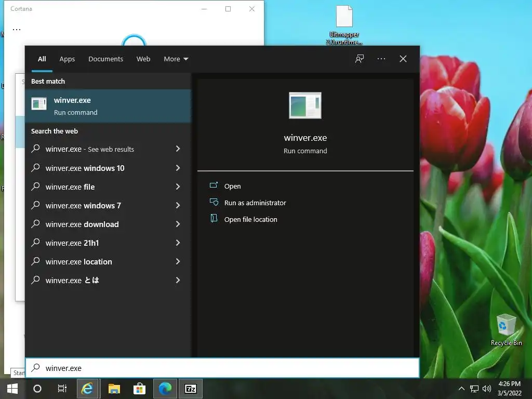The image size is (532, 399).
Task: Show hidden system tray icons
Action: (461, 389)
